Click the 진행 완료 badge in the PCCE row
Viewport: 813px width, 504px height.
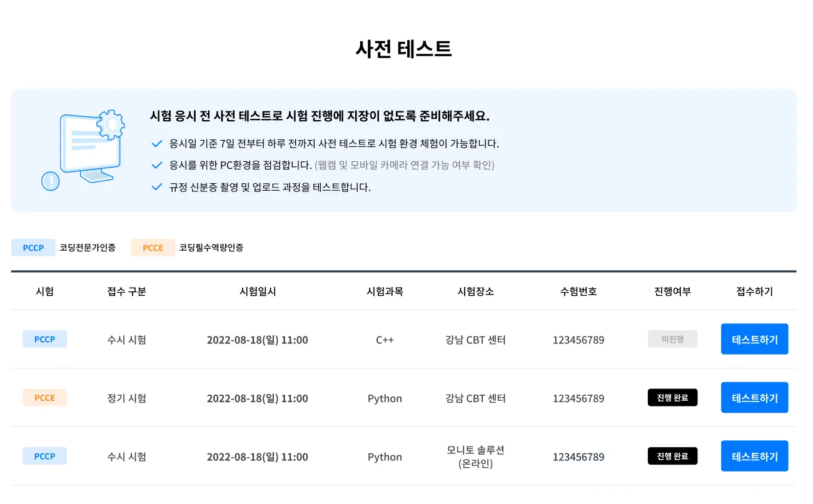(672, 398)
